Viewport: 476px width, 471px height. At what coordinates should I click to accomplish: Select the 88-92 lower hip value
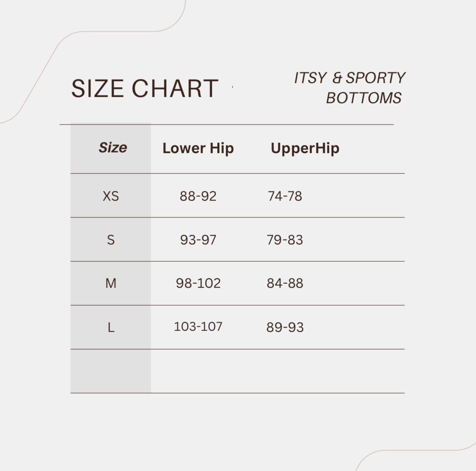[198, 196]
